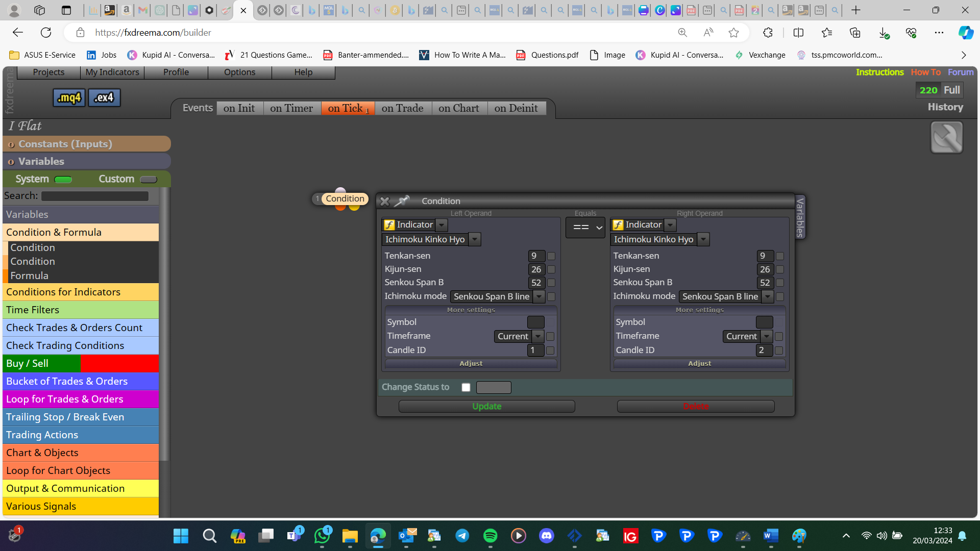Switch to the on Timer event tab

tap(291, 108)
